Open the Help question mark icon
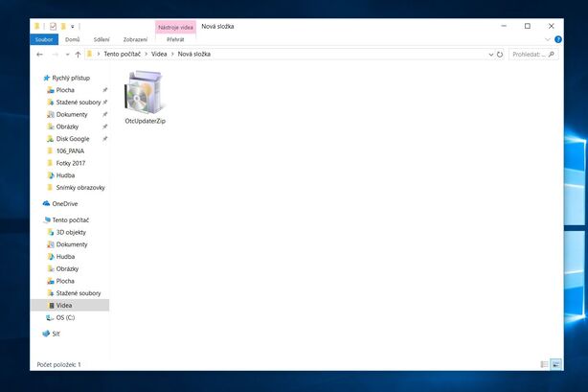588x392 pixels. coord(558,39)
